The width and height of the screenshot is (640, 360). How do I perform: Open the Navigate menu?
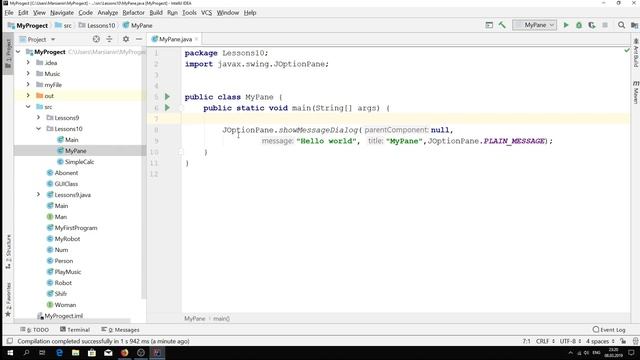coord(62,13)
